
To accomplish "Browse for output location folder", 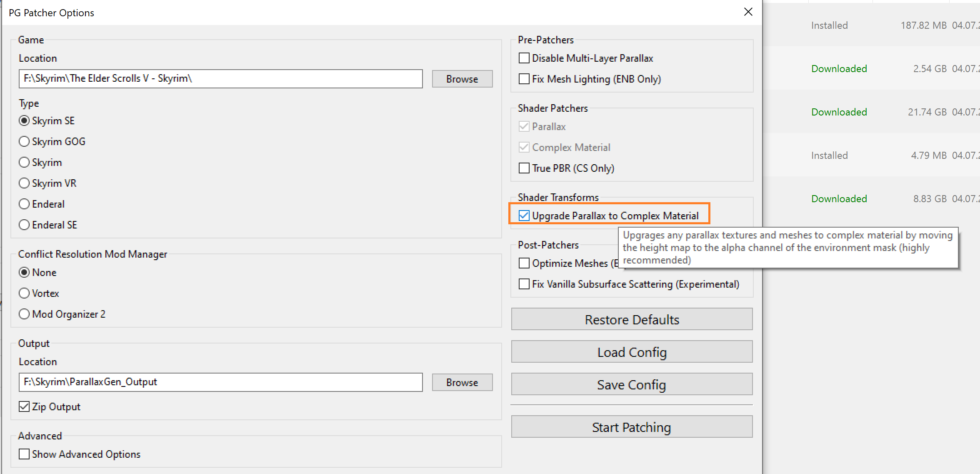I will click(x=462, y=382).
